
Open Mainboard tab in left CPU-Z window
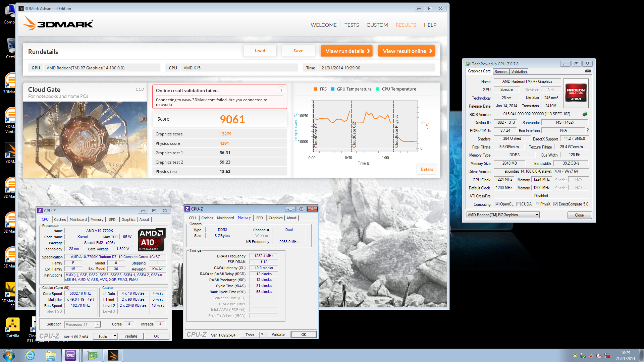click(78, 220)
